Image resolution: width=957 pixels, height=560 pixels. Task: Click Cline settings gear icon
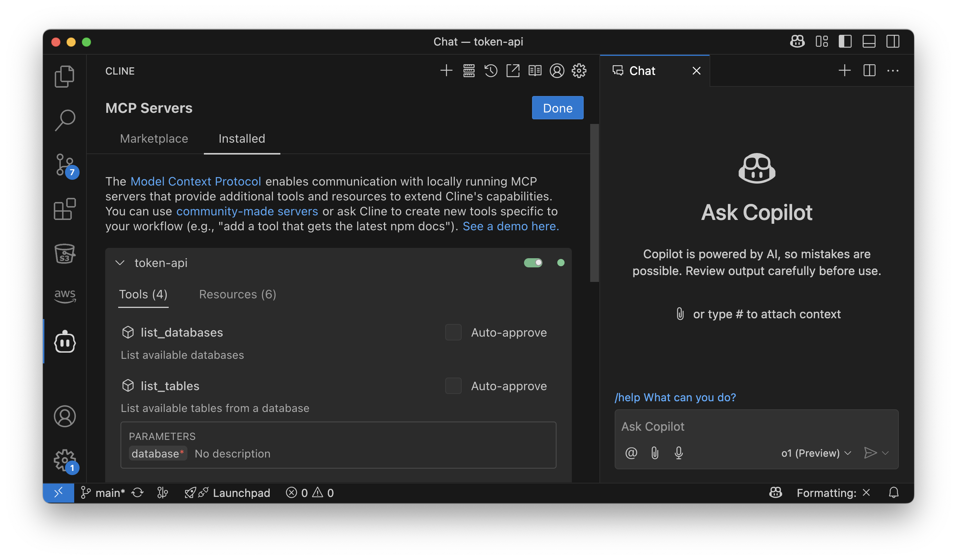579,71
